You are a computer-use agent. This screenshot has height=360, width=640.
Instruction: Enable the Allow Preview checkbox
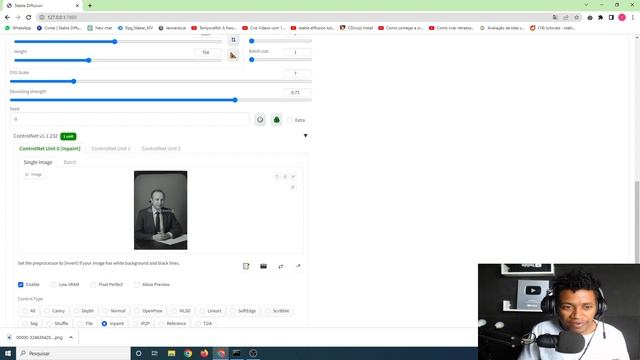pyautogui.click(x=137, y=284)
